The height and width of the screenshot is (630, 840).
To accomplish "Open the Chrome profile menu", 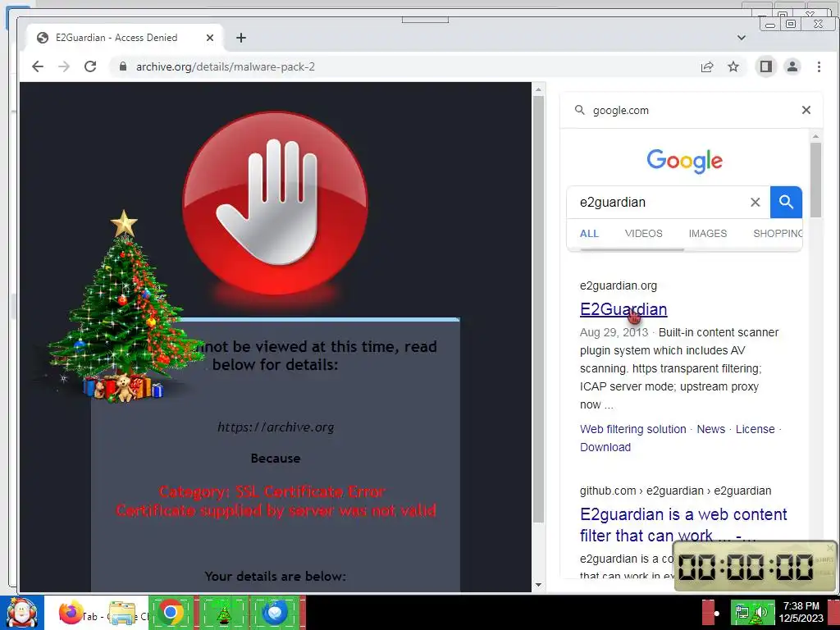I will tap(792, 66).
